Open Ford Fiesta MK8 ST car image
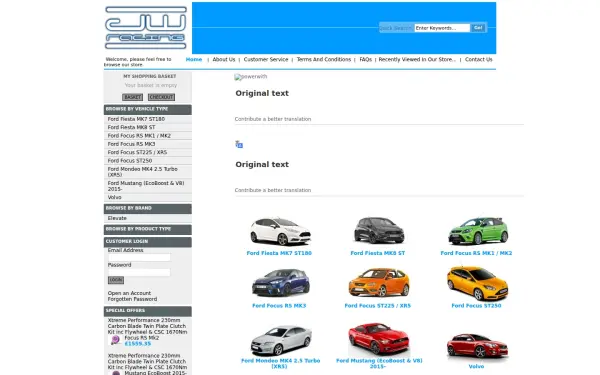The height and width of the screenshot is (375, 600). click(379, 230)
